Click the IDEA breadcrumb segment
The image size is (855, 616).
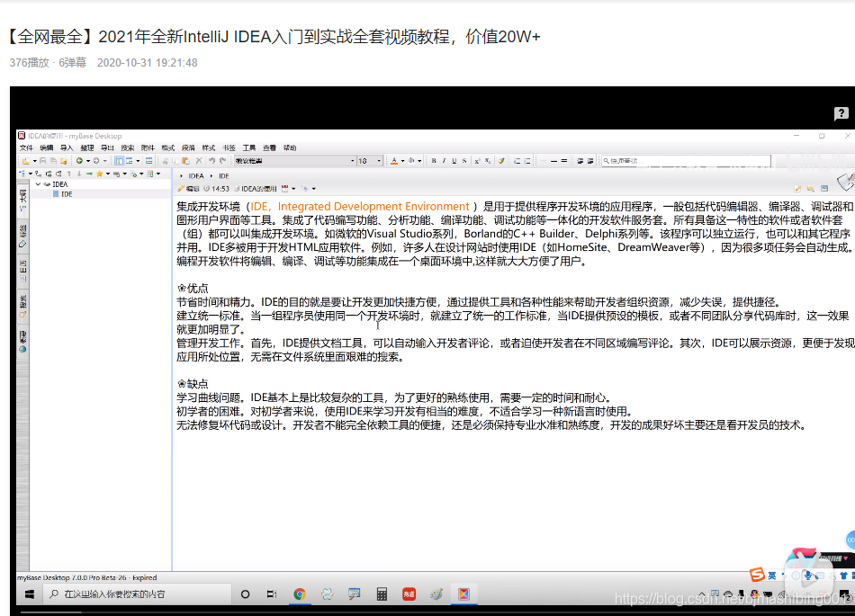(x=196, y=176)
